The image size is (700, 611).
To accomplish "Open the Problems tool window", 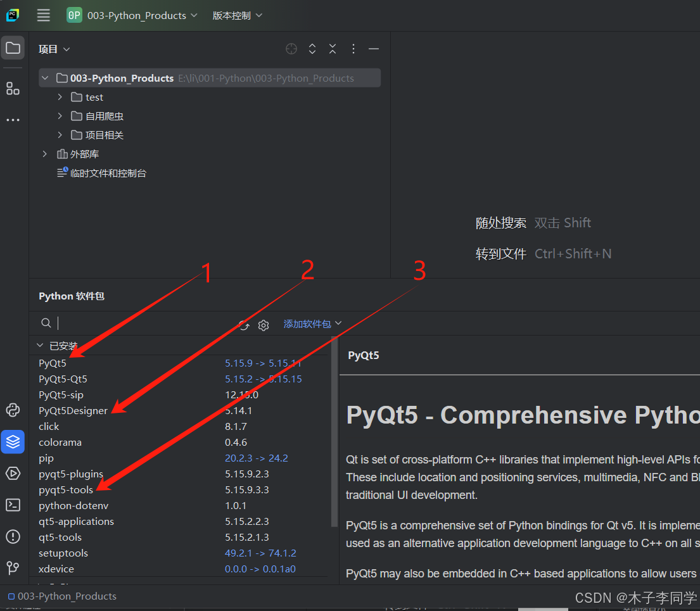I will pos(13,536).
